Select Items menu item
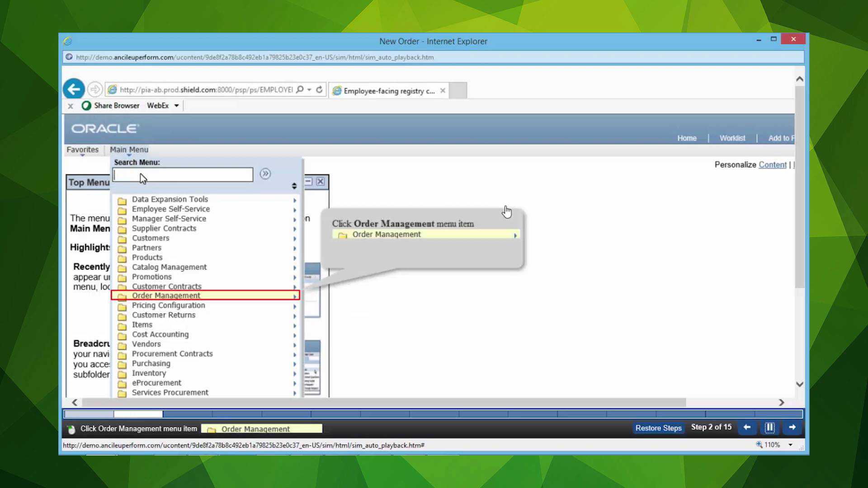The image size is (868, 488). [142, 324]
